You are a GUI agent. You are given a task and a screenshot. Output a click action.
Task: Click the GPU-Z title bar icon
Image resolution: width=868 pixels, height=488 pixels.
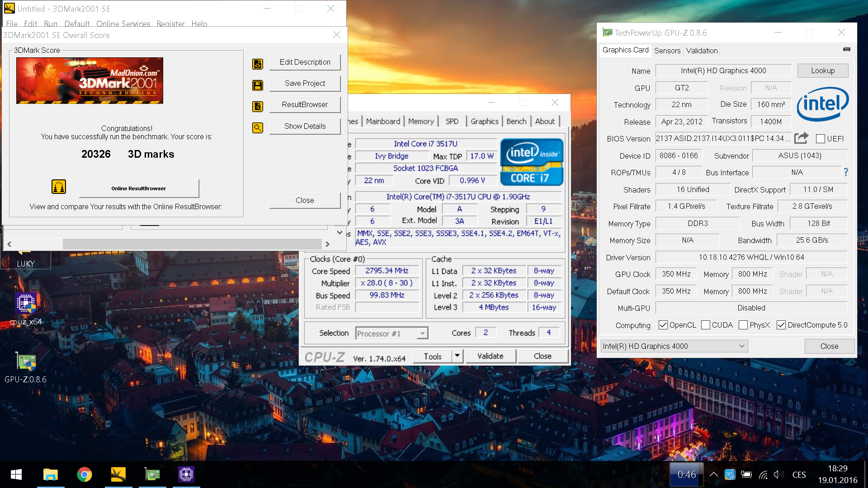point(608,33)
